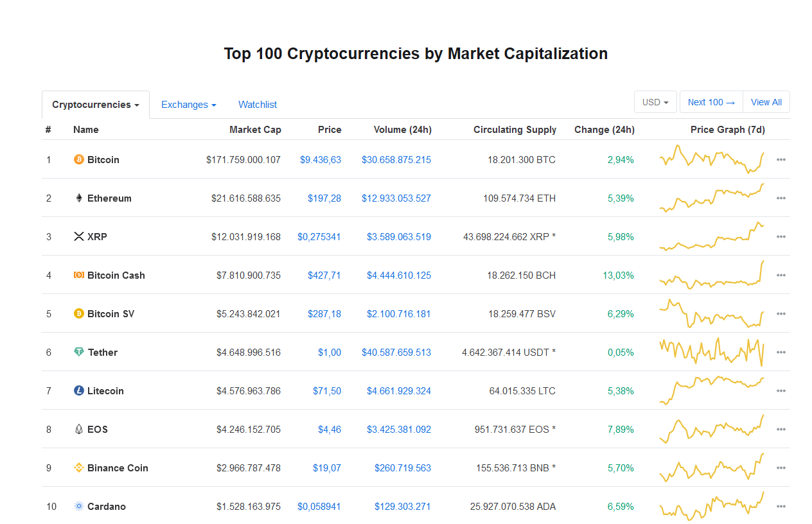
Task: Click the Bitcoin coin logo icon
Action: point(79,159)
